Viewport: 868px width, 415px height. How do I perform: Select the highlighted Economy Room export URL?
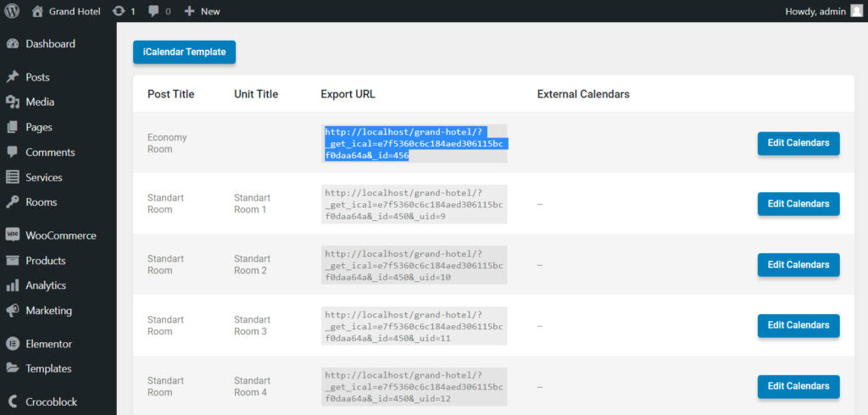point(414,144)
